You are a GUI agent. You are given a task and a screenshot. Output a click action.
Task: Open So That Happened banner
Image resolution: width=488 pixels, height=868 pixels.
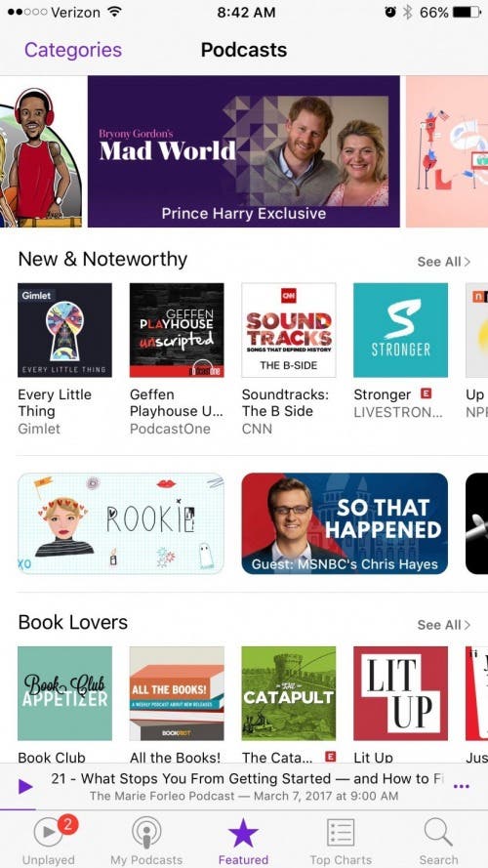[x=345, y=523]
